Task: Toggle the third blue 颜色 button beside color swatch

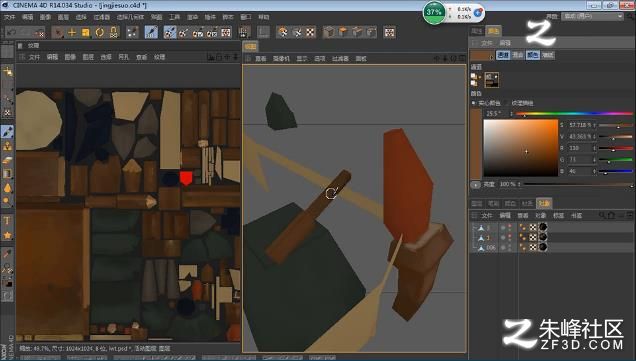Action: 533,55
